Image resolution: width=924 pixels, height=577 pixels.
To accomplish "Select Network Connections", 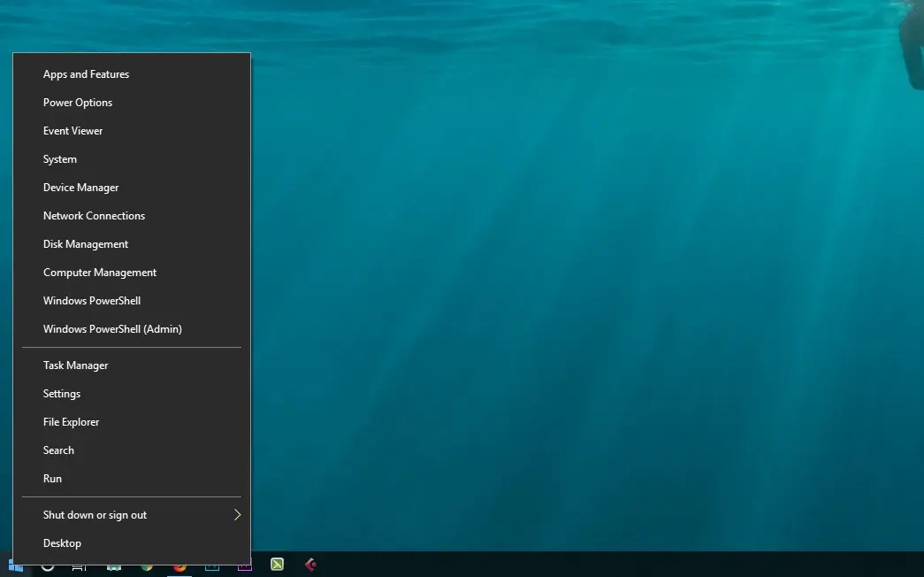I will (94, 215).
